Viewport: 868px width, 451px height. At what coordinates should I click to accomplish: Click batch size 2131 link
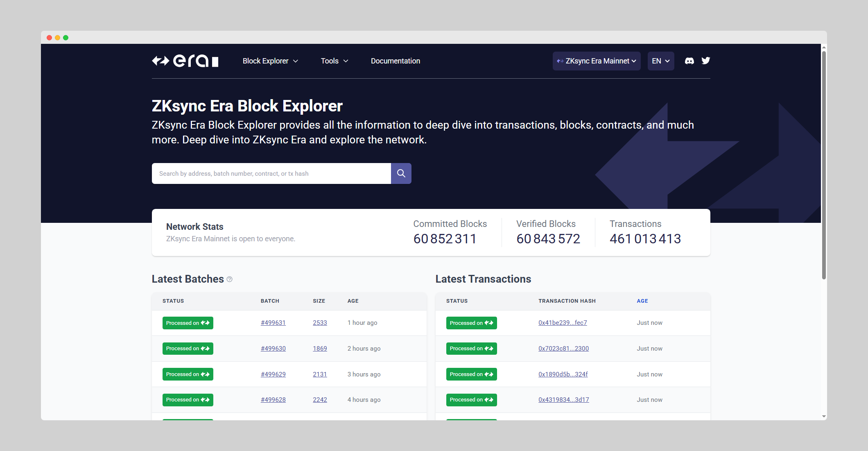tap(320, 374)
